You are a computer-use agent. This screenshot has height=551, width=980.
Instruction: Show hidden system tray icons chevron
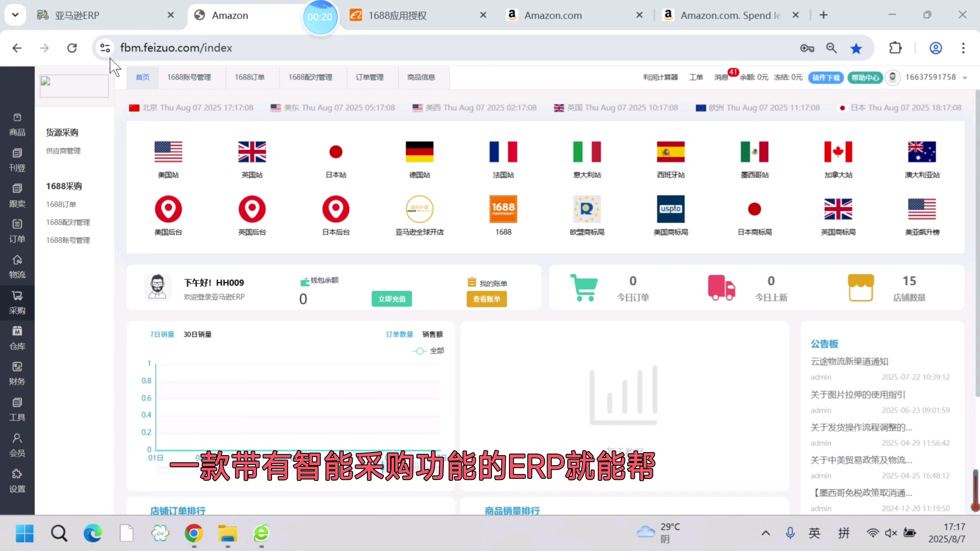pos(766,533)
